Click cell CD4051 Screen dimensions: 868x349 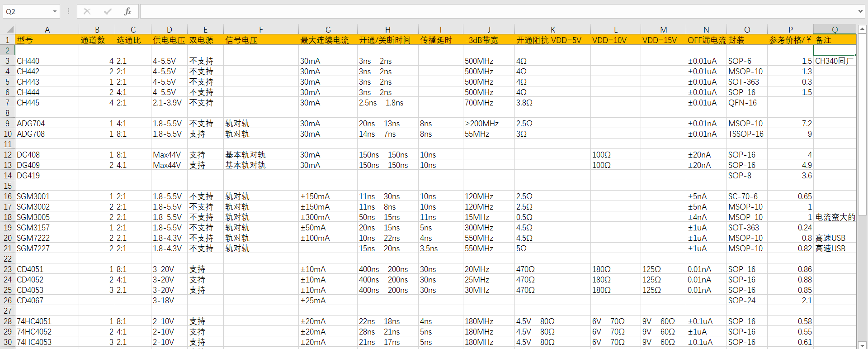coord(47,269)
